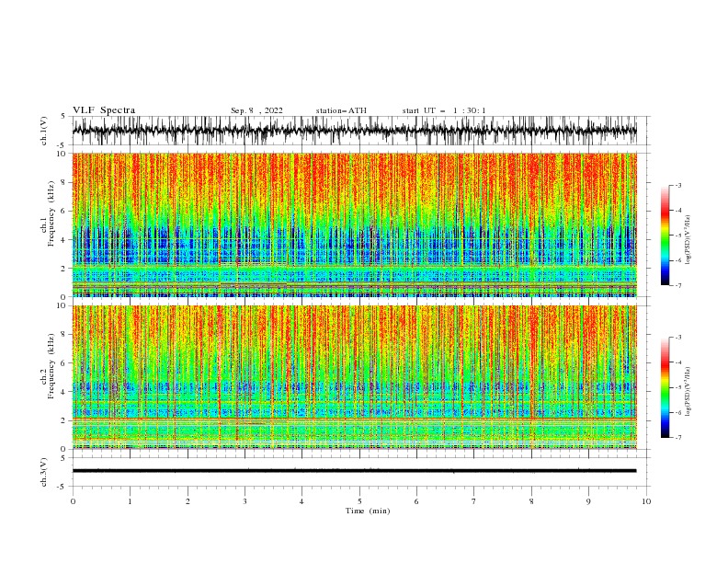Click the time axis tick label "0"

73,501
